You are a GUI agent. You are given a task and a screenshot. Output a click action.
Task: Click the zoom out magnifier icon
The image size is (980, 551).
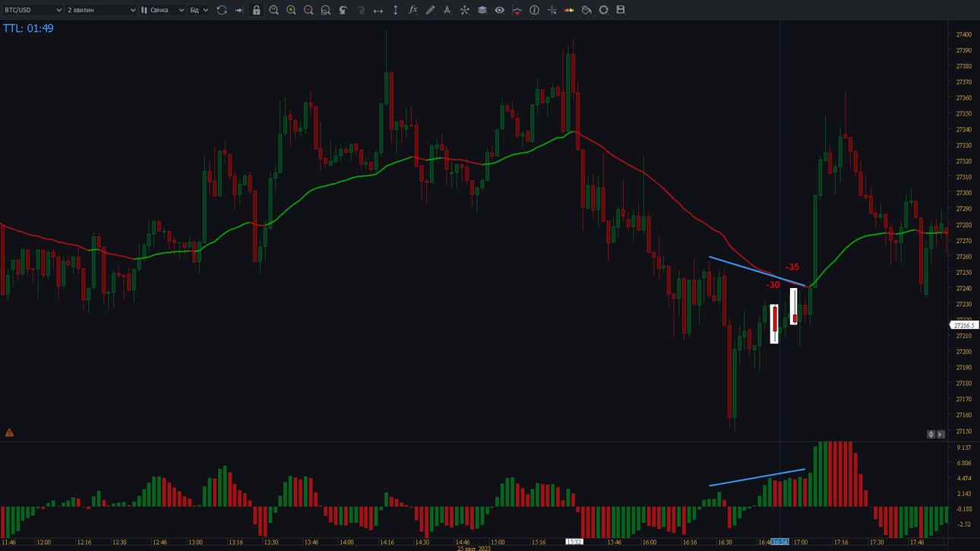coord(308,10)
